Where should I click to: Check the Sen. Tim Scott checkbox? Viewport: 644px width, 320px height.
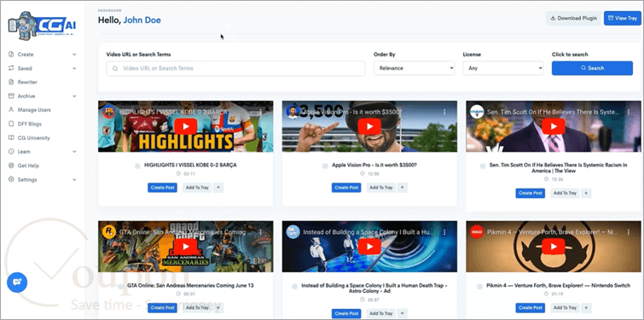[483, 166]
